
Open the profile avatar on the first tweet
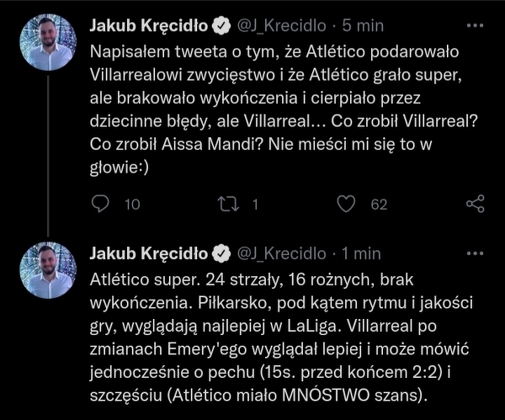click(48, 41)
